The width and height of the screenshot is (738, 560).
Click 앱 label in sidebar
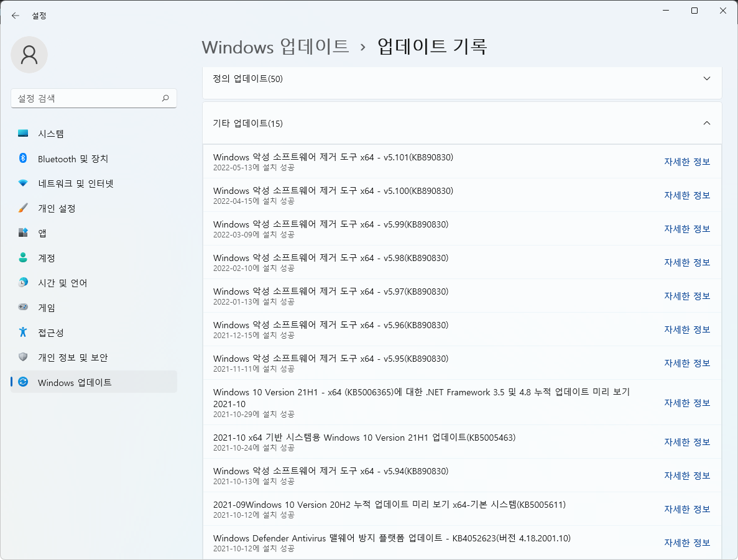pyautogui.click(x=42, y=234)
